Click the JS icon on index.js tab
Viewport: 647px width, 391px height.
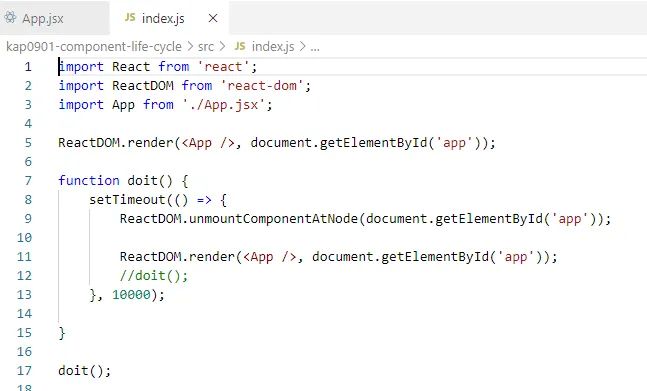(130, 17)
